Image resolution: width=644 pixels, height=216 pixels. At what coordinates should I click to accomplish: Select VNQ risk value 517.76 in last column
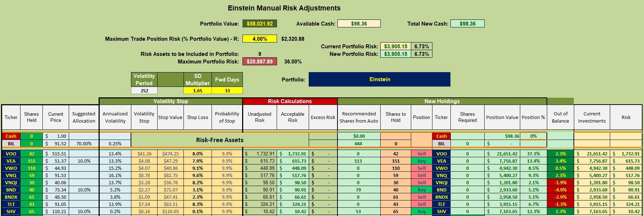pyautogui.click(x=626, y=175)
